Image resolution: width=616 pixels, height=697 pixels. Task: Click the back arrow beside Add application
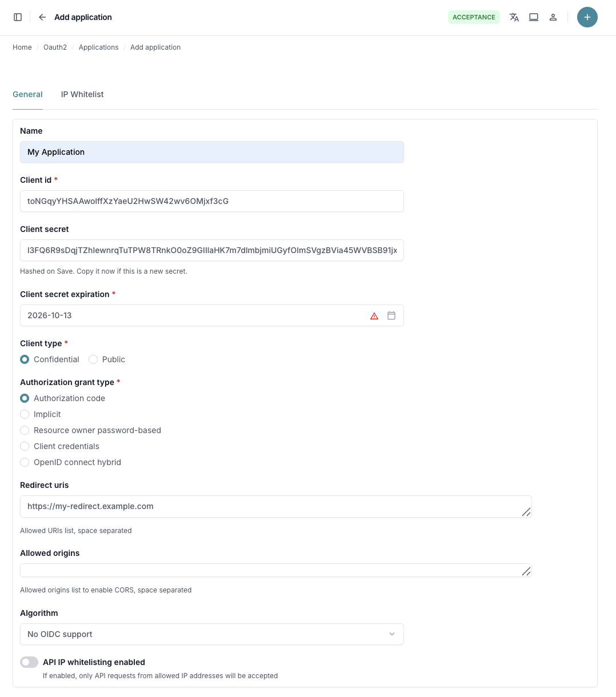click(42, 17)
